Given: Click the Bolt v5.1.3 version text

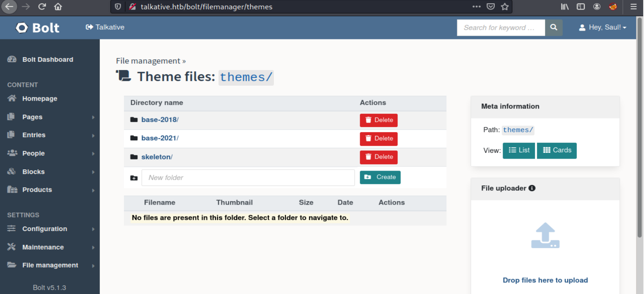Looking at the screenshot, I should click(x=49, y=287).
